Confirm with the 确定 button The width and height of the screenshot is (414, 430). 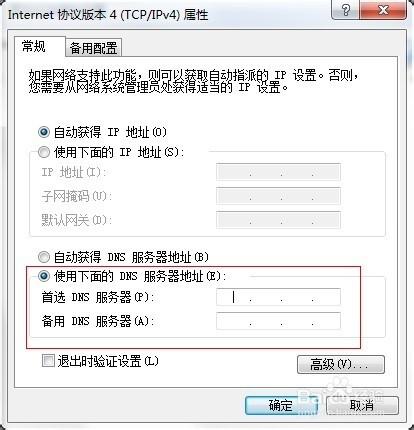click(281, 405)
